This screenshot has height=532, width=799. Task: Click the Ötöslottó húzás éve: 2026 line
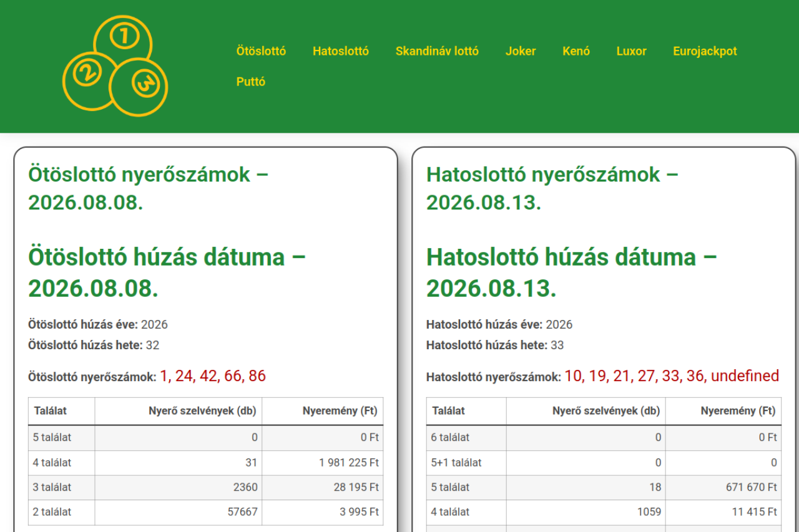98,324
